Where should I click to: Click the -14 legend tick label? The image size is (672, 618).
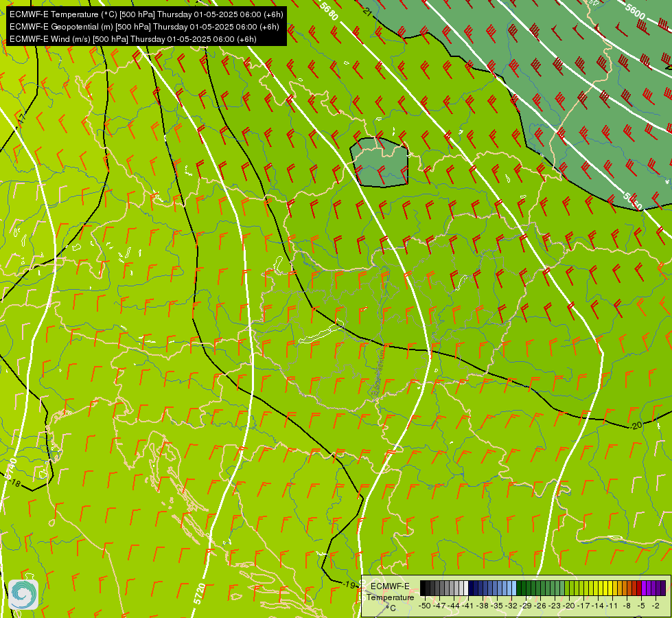tap(597, 606)
